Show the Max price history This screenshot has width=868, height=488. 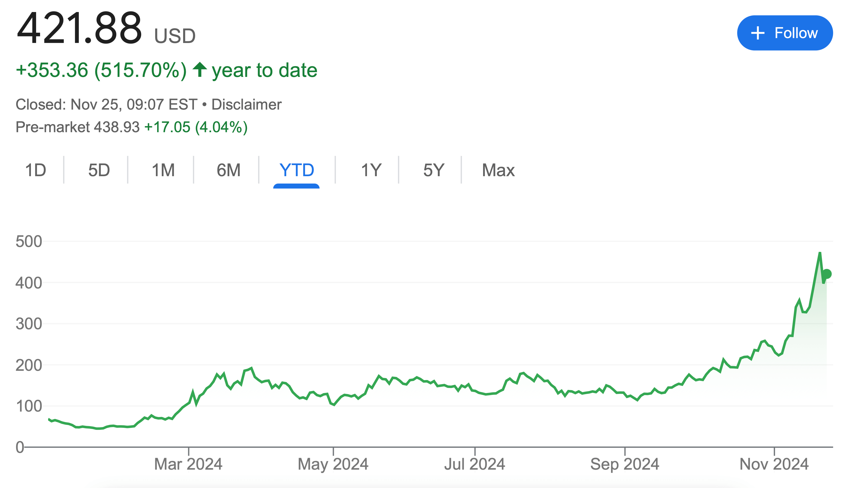pyautogui.click(x=498, y=170)
